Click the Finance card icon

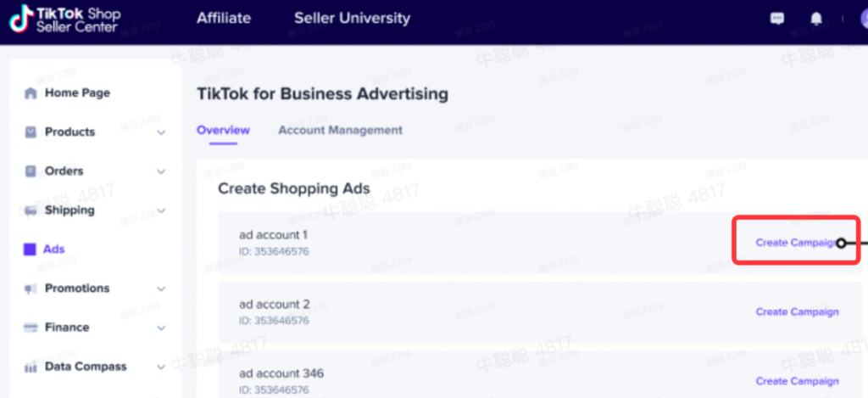pyautogui.click(x=31, y=328)
